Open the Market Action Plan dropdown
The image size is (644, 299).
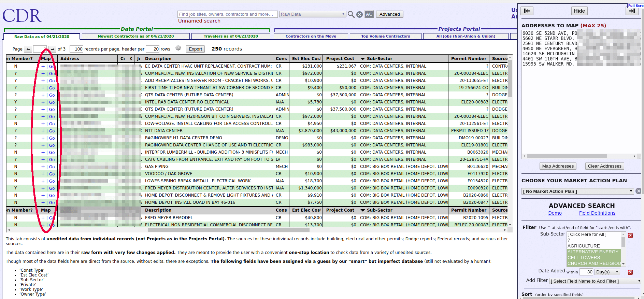coord(577,191)
